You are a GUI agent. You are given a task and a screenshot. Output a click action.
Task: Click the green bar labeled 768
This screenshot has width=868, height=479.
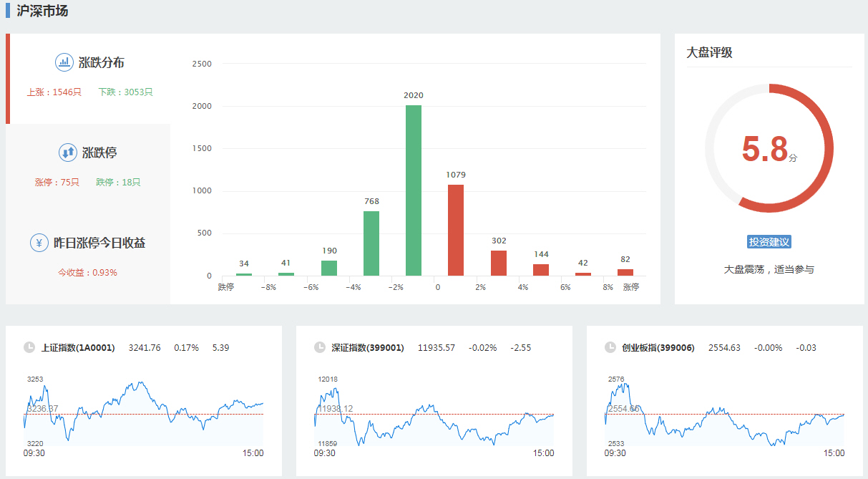click(371, 243)
